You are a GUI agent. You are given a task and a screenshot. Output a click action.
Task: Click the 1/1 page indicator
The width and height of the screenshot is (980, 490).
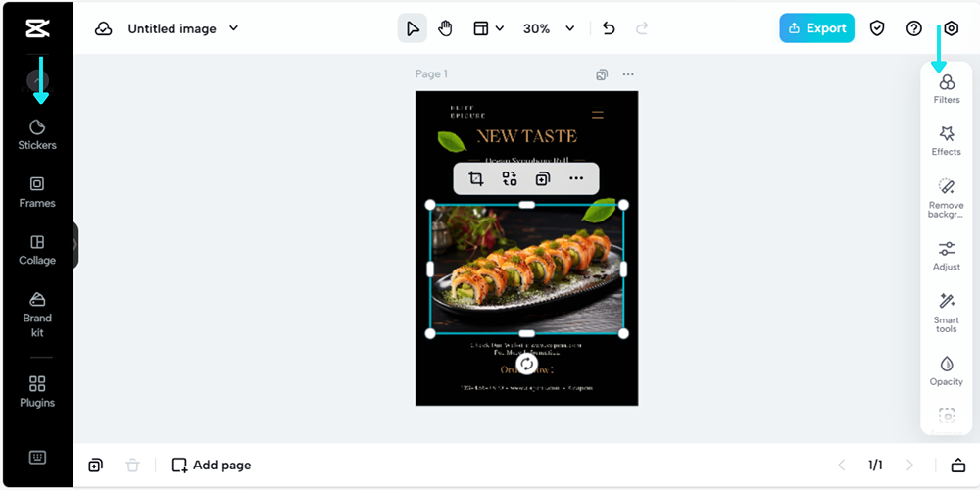coord(875,465)
